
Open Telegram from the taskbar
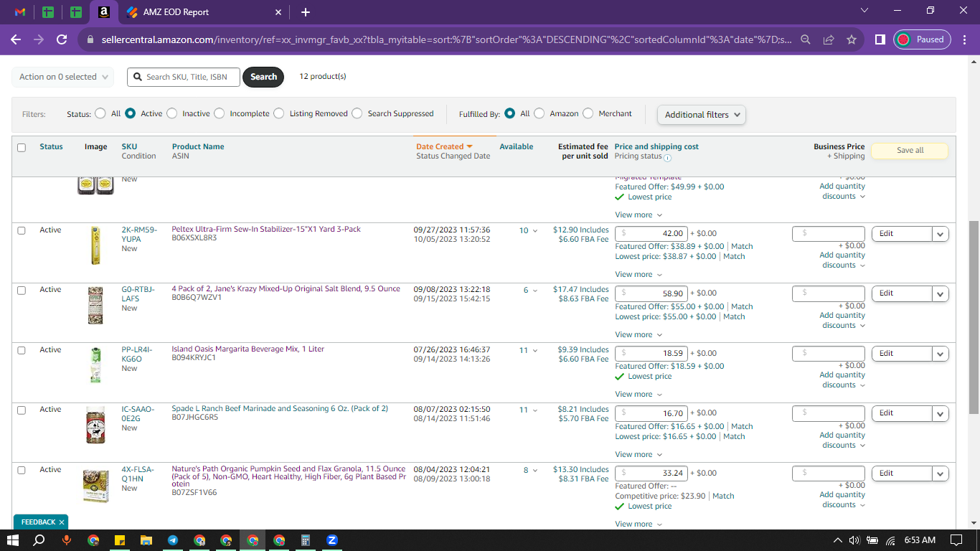pos(173,540)
